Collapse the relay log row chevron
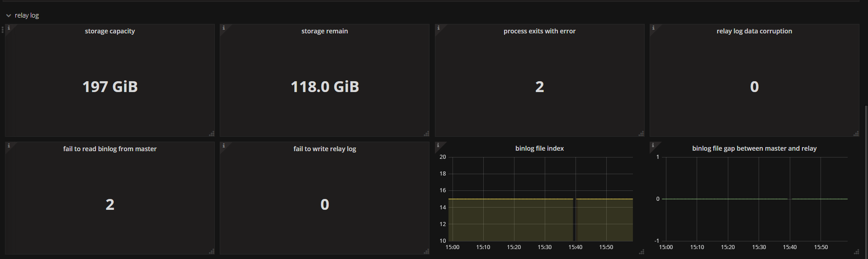The image size is (868, 259). 8,15
